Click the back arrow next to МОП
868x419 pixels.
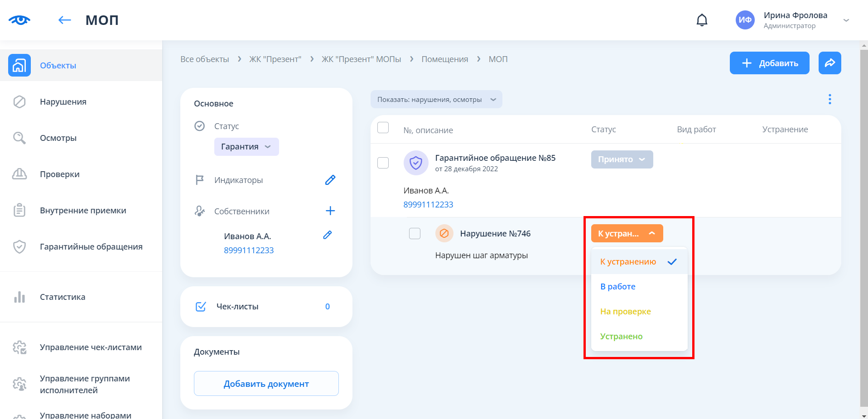[65, 20]
